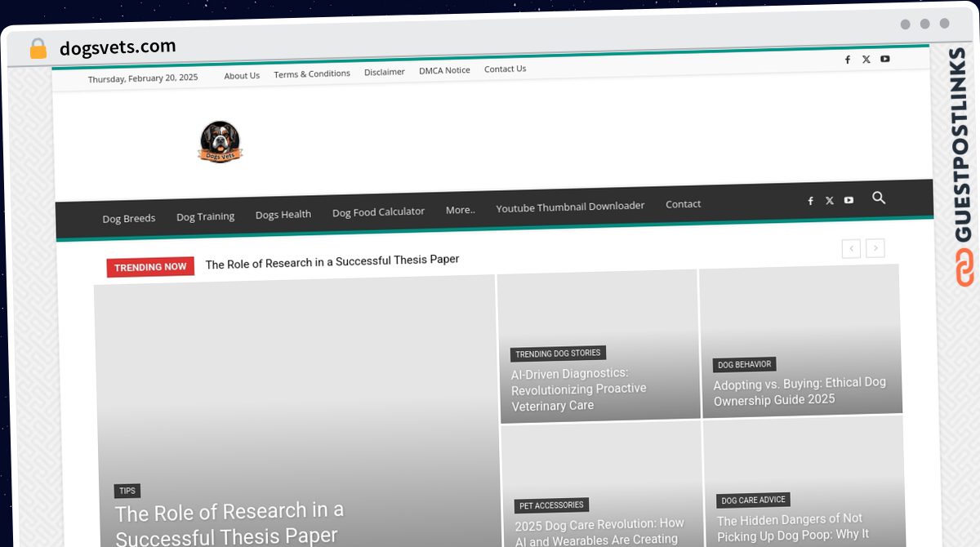Expand the More.. menu
980x547 pixels.
pyautogui.click(x=461, y=210)
